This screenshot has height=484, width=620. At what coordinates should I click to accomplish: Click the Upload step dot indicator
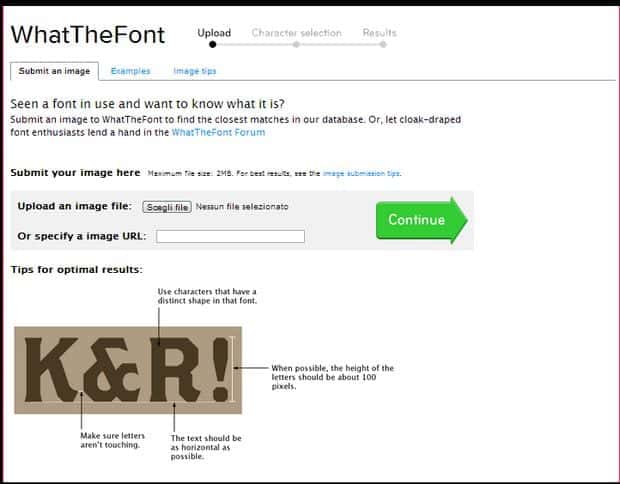(213, 44)
